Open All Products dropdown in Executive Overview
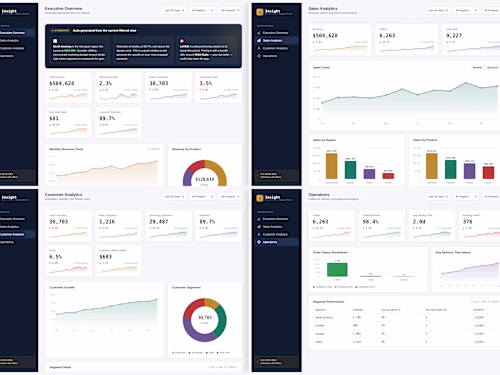 tap(230, 10)
